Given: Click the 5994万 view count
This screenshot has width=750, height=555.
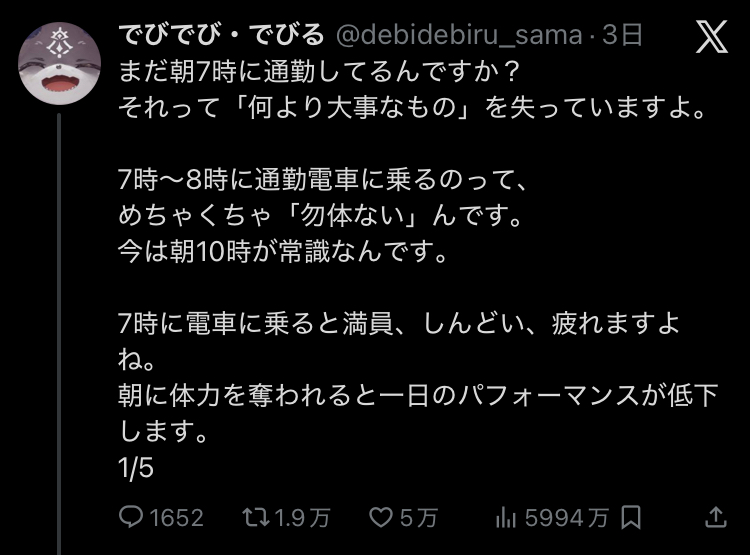Looking at the screenshot, I should [x=567, y=517].
